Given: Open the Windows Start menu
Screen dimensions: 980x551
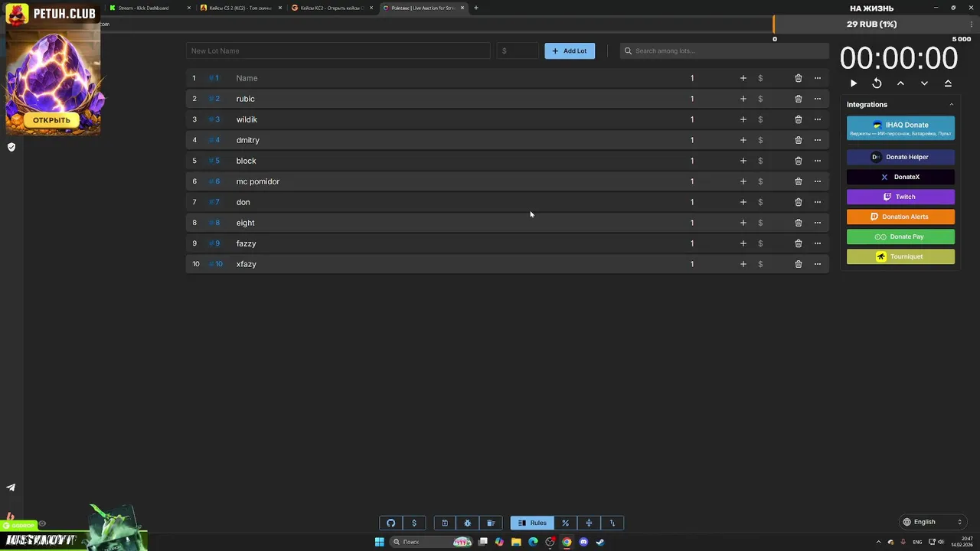Looking at the screenshot, I should [379, 542].
